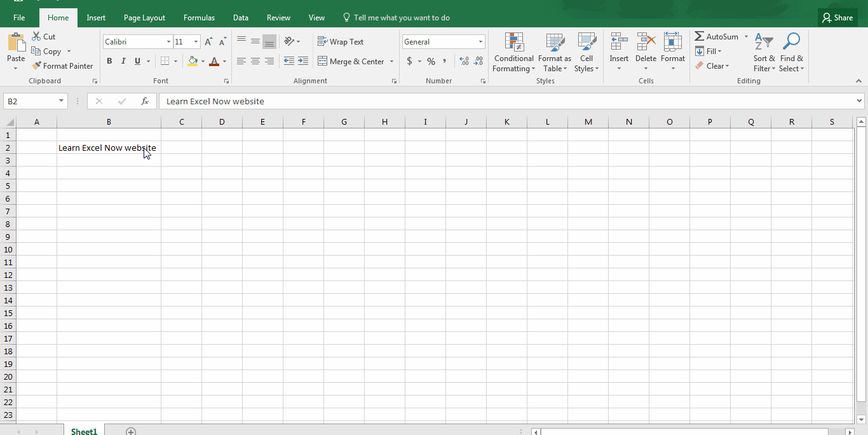Image resolution: width=868 pixels, height=435 pixels.
Task: Align text left
Action: pos(241,61)
